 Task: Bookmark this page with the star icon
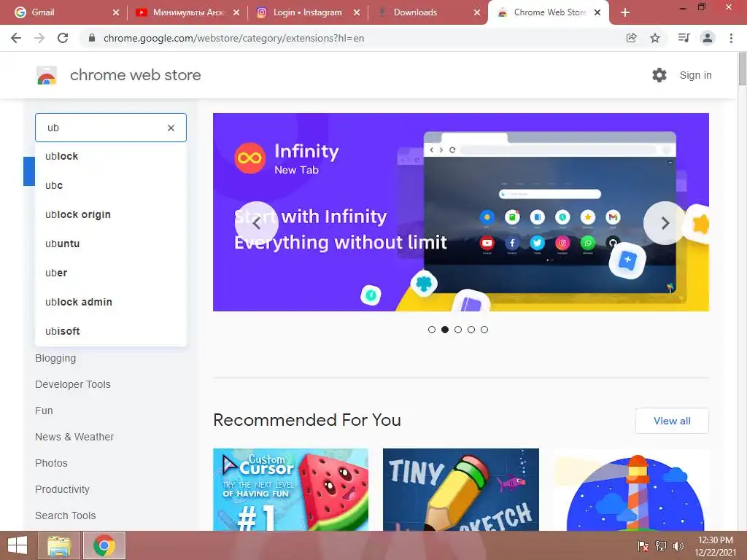pos(656,38)
